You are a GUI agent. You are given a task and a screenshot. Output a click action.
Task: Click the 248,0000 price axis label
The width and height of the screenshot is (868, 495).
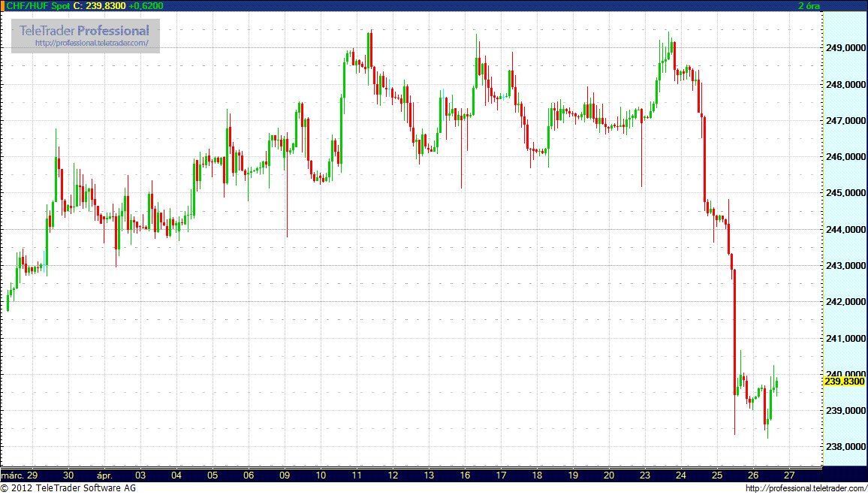[x=846, y=85]
